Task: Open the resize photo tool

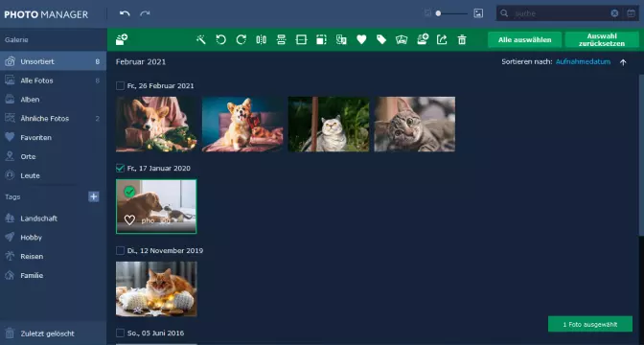Action: tap(321, 39)
